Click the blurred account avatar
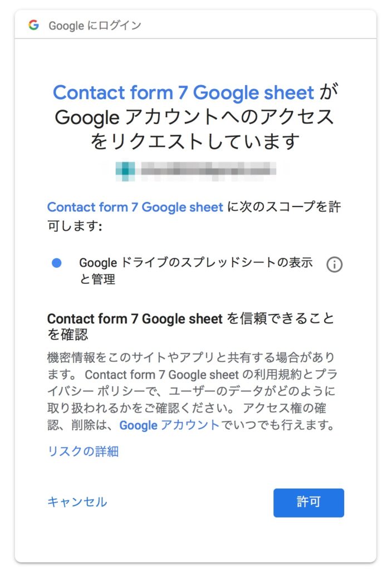This screenshot has width=392, height=570. (x=126, y=169)
